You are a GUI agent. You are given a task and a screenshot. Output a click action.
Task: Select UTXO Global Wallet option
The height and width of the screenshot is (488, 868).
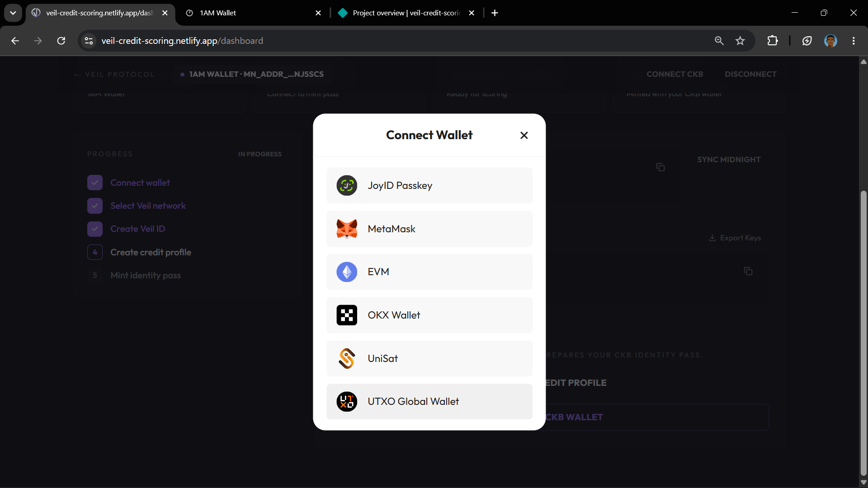(429, 401)
